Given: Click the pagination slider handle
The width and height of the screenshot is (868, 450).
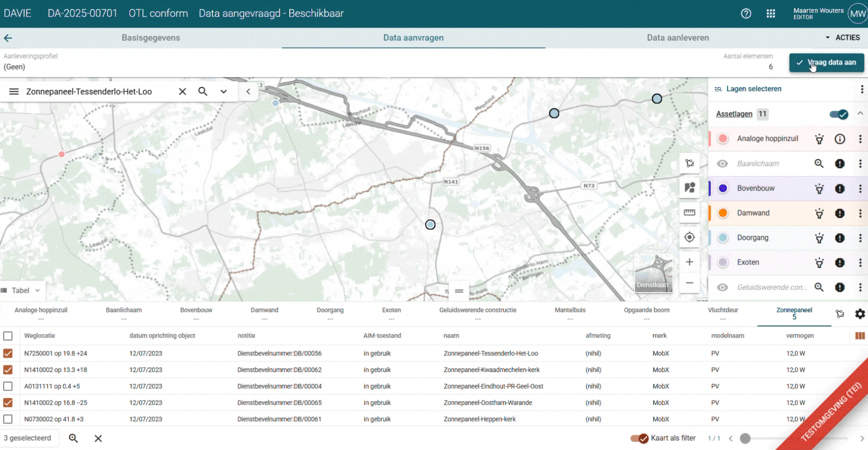Looking at the screenshot, I should point(745,438).
